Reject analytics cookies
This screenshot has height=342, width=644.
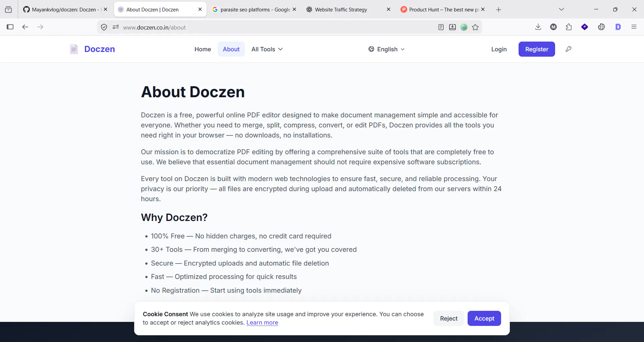click(449, 318)
